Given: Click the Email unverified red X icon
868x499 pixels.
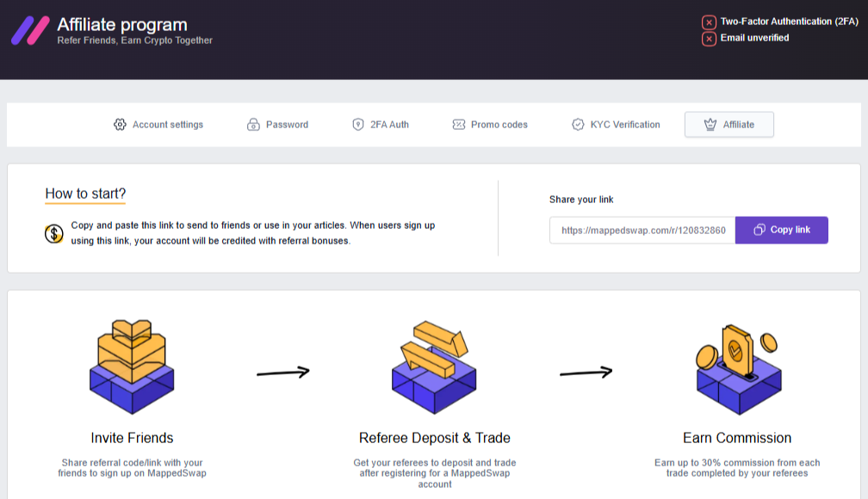Looking at the screenshot, I should click(709, 39).
